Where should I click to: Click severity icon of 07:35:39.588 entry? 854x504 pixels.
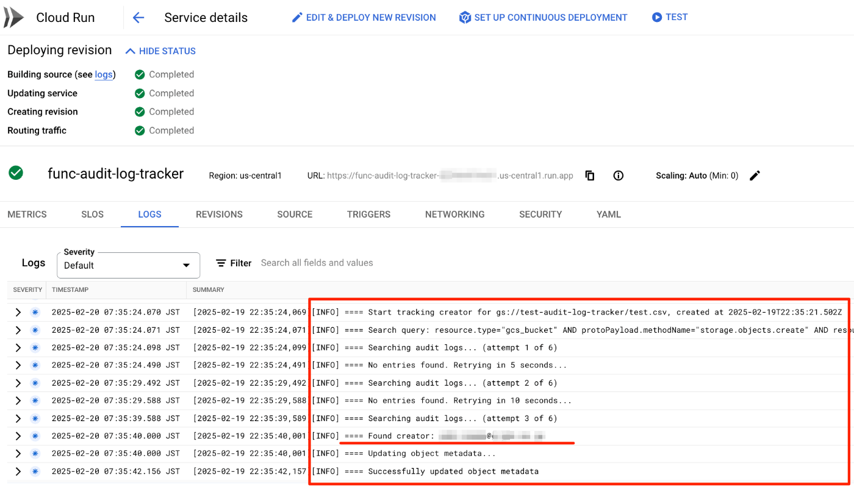tap(35, 418)
